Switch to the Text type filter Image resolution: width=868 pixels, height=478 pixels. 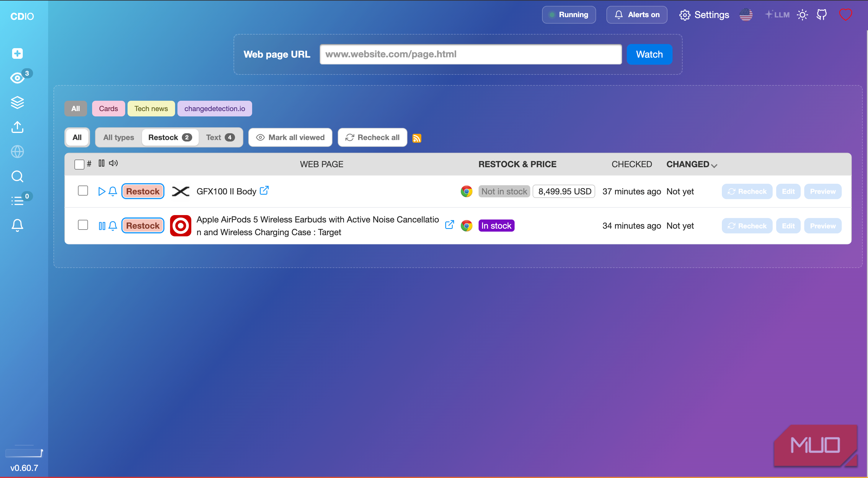(x=220, y=138)
